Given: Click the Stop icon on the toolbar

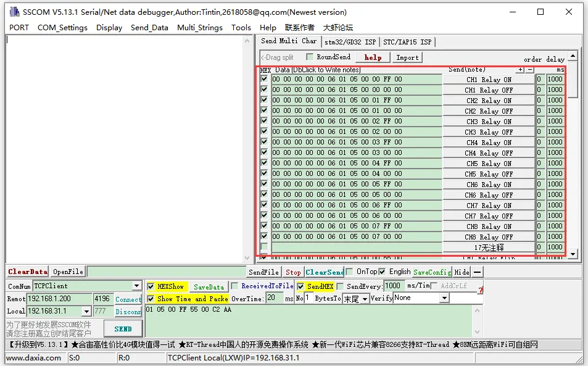Looking at the screenshot, I should pyautogui.click(x=293, y=272).
